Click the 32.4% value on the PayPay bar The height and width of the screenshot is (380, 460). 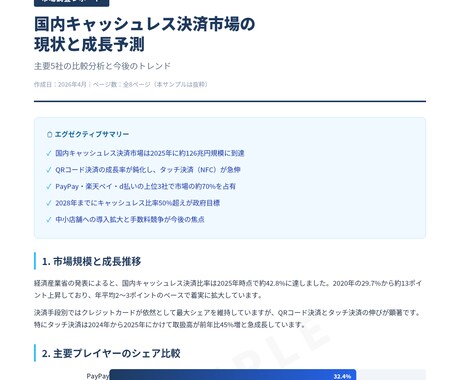point(342,376)
